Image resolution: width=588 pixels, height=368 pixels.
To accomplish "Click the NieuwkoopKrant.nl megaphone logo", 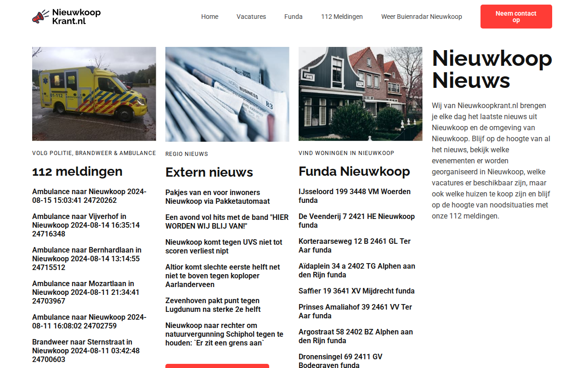I will (67, 17).
